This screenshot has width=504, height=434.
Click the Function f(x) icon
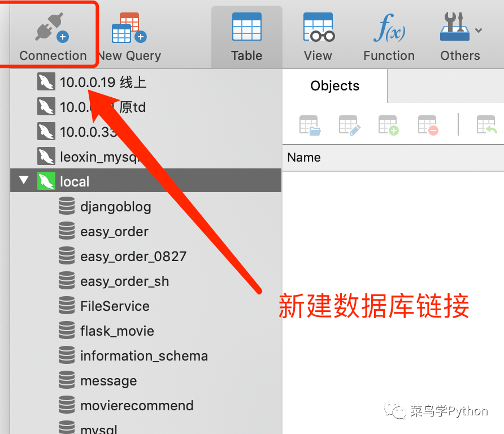tap(389, 28)
